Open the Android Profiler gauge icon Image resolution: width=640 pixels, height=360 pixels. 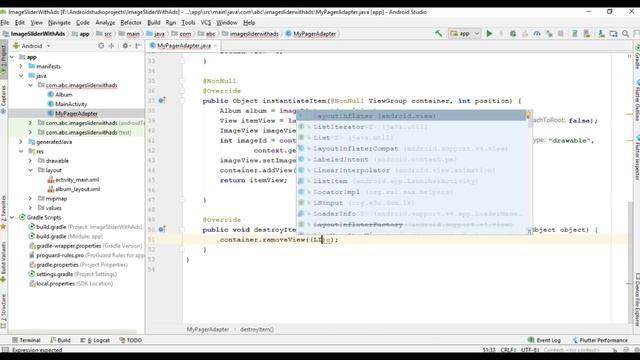tap(537, 33)
